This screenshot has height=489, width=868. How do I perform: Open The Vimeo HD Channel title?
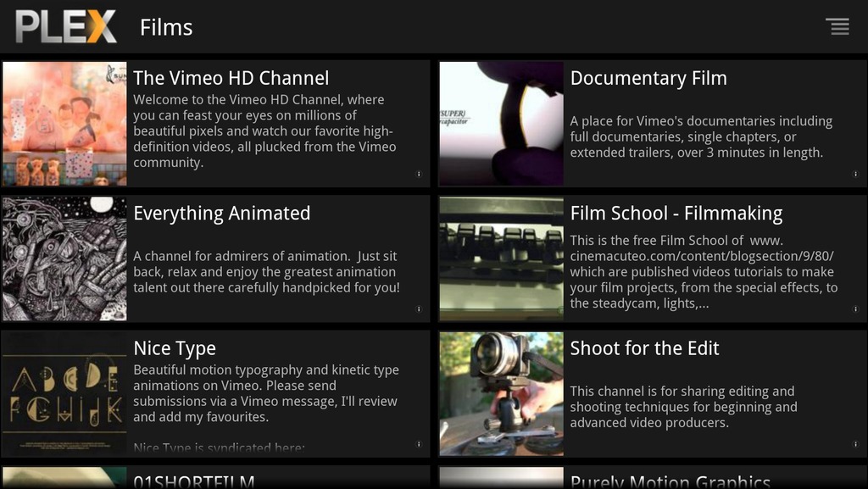(231, 78)
